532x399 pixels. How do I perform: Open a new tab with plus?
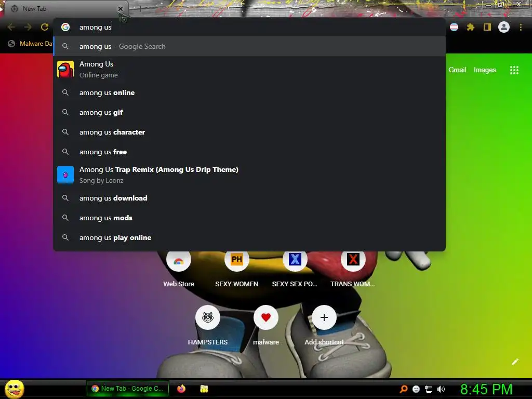tap(140, 9)
